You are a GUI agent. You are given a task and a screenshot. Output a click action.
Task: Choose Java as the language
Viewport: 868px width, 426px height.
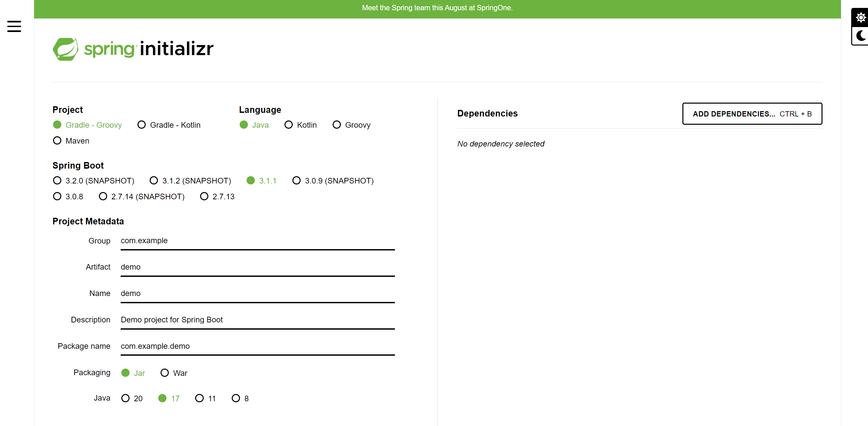point(254,125)
